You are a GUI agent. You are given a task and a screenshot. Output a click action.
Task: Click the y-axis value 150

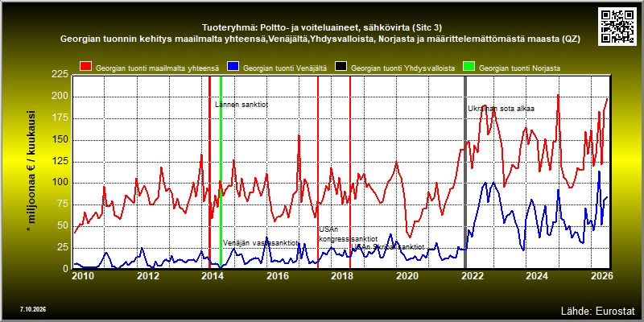60,139
